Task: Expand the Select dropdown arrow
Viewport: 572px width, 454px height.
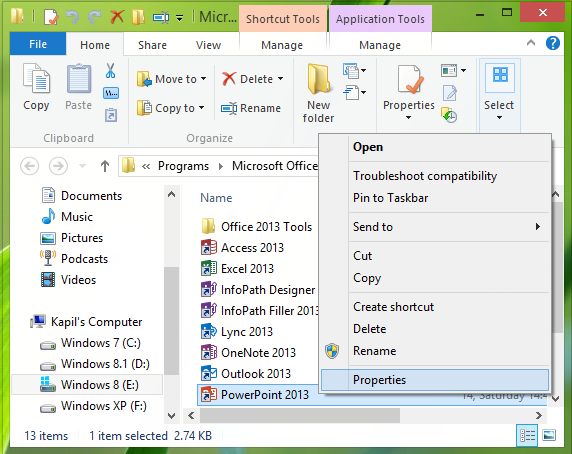Action: coord(499,117)
